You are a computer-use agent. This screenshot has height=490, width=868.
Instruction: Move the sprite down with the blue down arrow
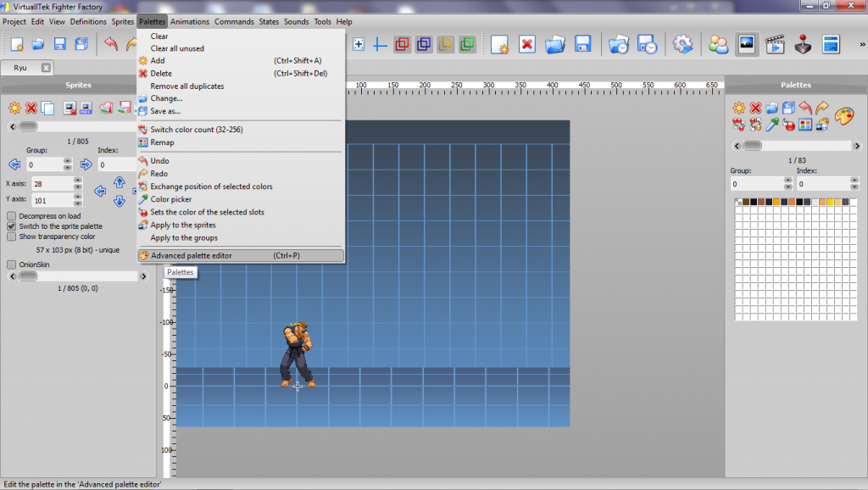coord(119,201)
